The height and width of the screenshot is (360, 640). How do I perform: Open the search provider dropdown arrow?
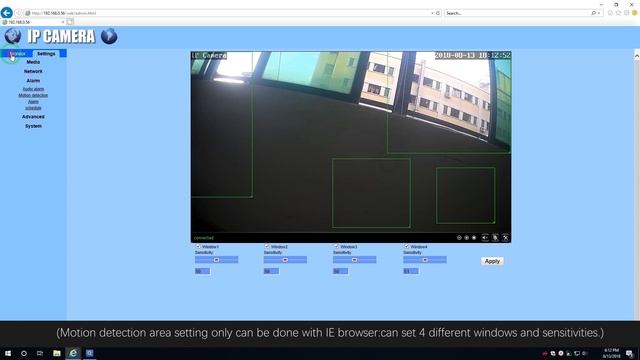599,13
